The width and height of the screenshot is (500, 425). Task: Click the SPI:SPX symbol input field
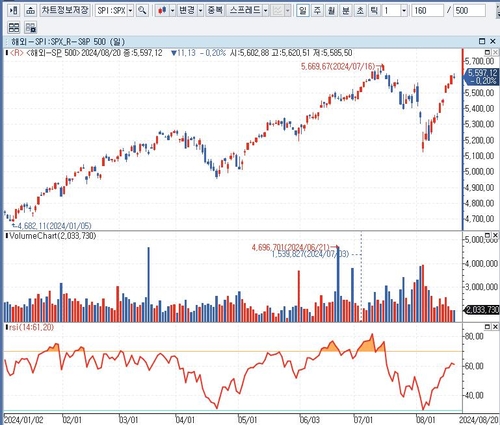coord(111,11)
